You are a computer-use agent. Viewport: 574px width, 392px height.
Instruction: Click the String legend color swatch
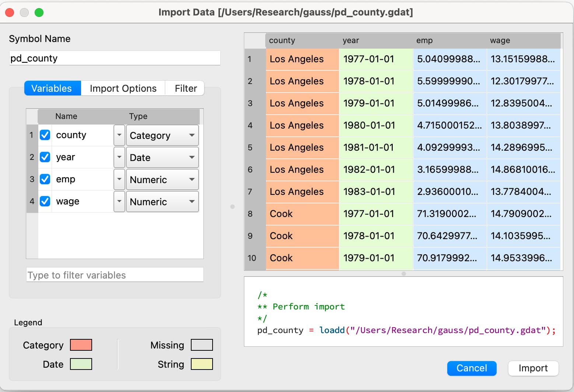point(202,364)
